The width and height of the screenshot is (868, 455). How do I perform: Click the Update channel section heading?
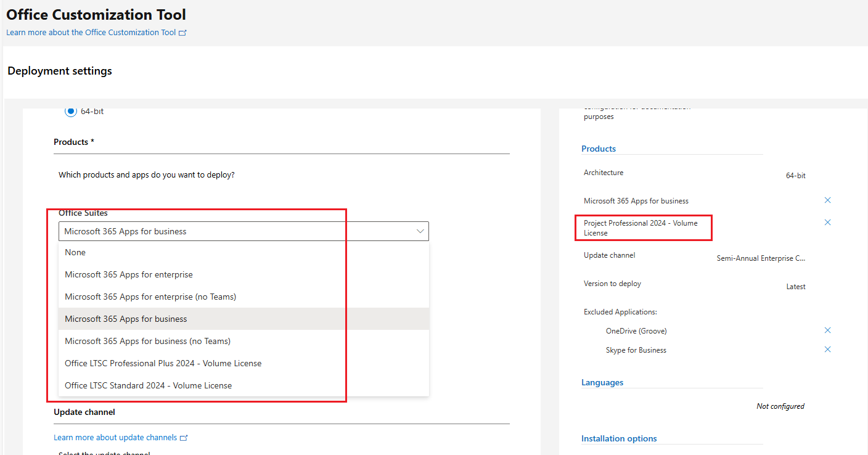(84, 412)
